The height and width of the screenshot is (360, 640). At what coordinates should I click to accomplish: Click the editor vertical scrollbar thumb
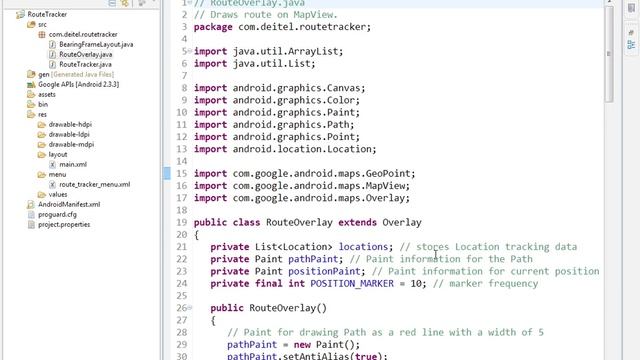coord(609,53)
